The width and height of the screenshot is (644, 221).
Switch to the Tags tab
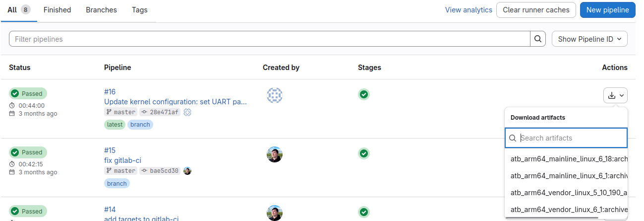[x=139, y=10]
